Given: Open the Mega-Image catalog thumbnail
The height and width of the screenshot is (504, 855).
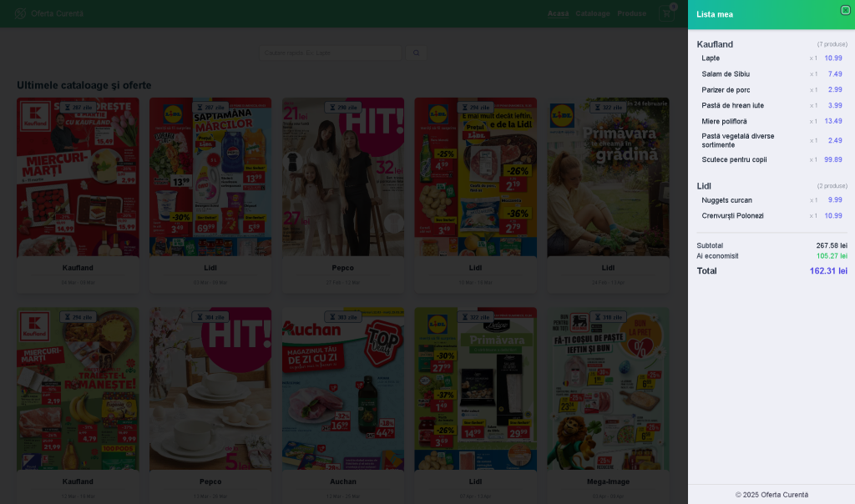Looking at the screenshot, I should [608, 388].
